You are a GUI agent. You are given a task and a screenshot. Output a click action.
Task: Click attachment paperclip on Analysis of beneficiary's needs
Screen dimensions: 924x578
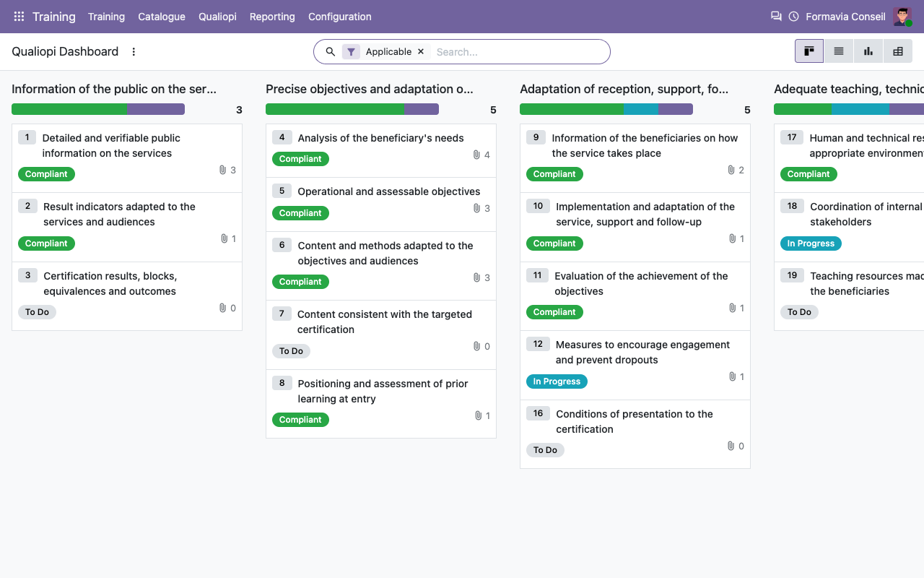(x=477, y=155)
